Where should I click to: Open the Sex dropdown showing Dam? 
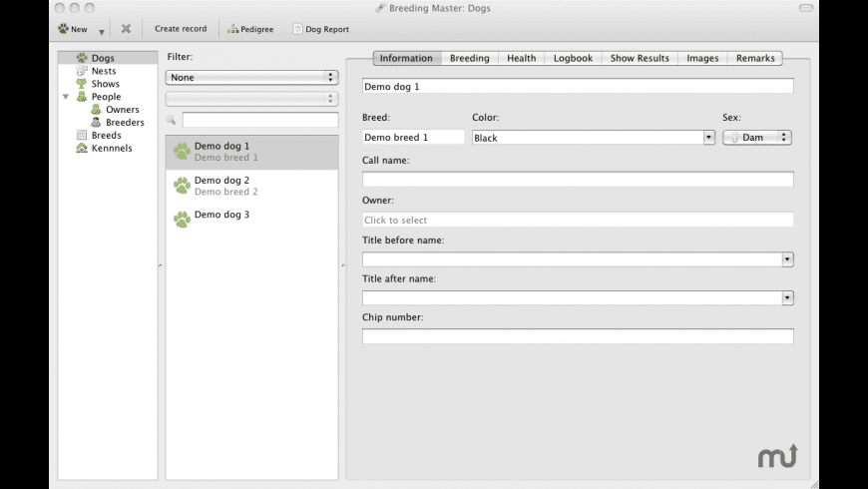[x=757, y=138]
